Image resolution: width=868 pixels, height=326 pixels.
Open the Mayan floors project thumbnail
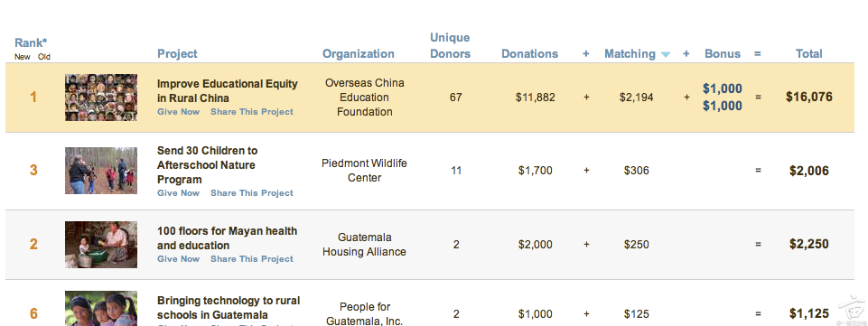coord(101,245)
